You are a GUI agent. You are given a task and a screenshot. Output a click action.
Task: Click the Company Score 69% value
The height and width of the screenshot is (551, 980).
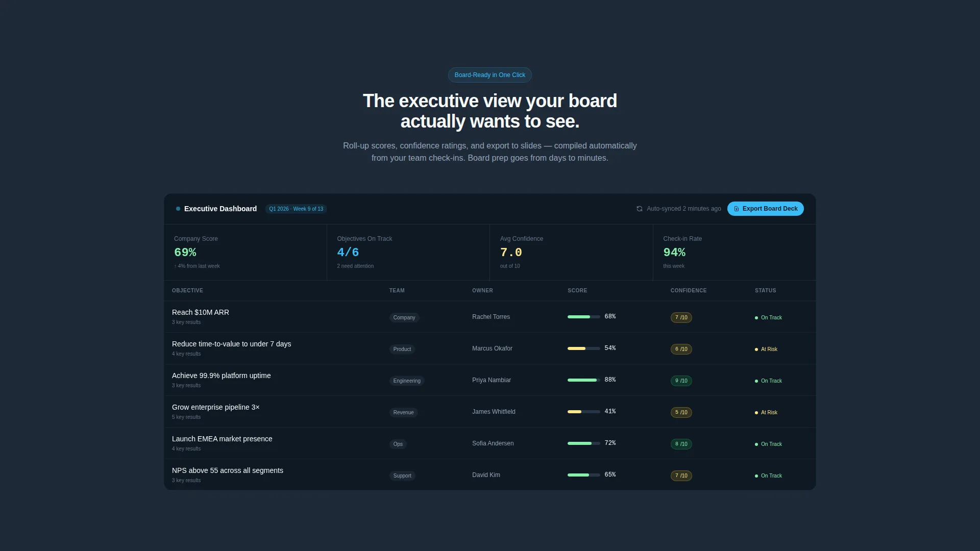point(185,253)
